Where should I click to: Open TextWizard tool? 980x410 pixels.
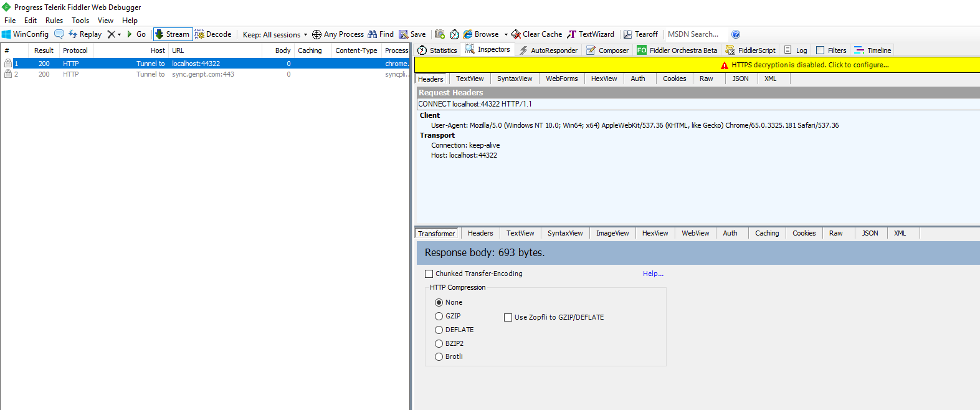(x=591, y=34)
